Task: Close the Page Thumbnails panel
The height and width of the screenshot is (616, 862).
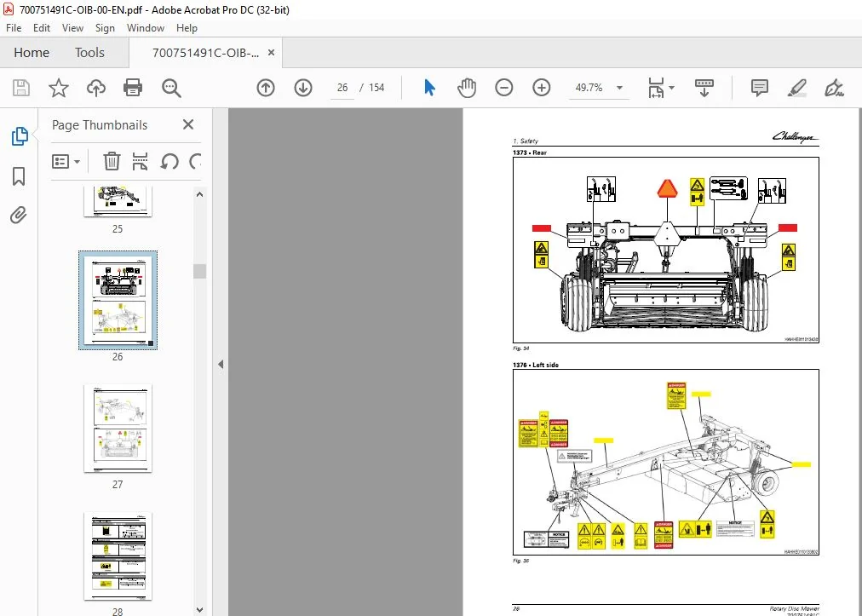Action: 188,125
